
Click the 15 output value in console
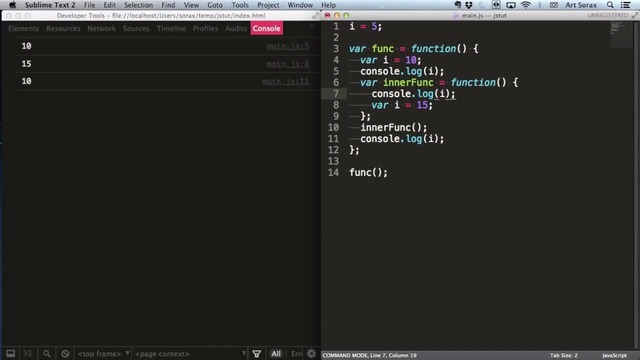27,64
